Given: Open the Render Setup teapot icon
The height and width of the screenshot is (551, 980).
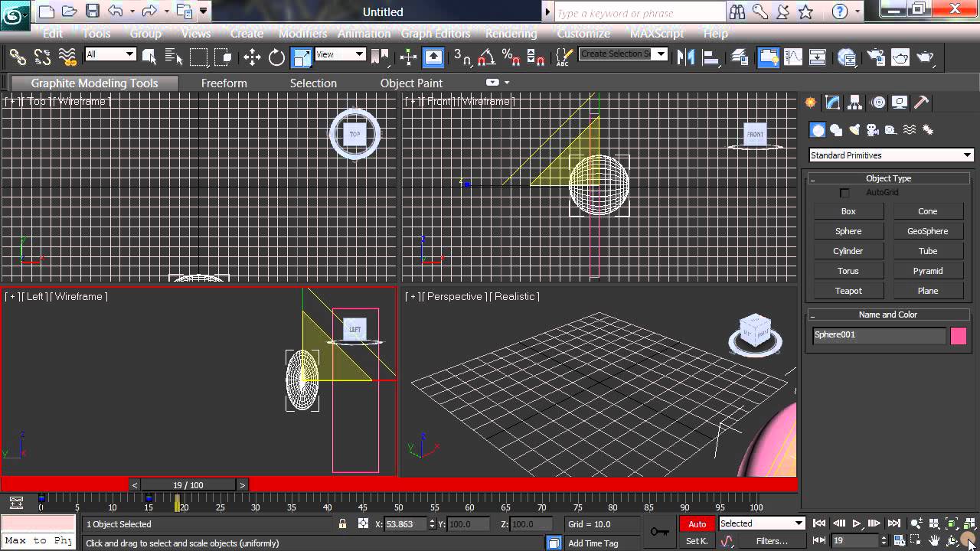Looking at the screenshot, I should pyautogui.click(x=875, y=57).
